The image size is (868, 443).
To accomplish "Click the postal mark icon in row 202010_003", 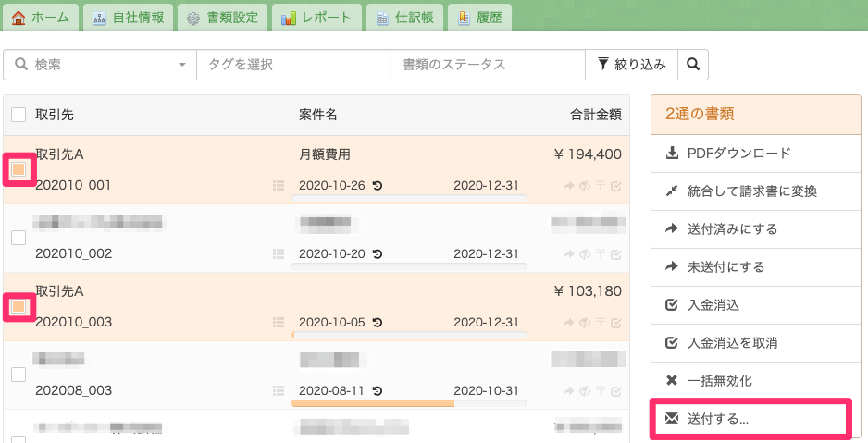I will [x=601, y=323].
